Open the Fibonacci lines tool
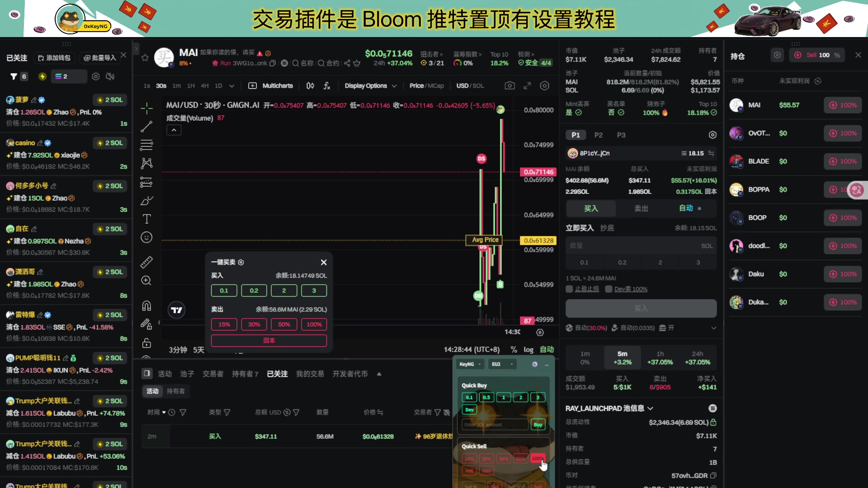This screenshot has height=488, width=868. click(x=146, y=145)
